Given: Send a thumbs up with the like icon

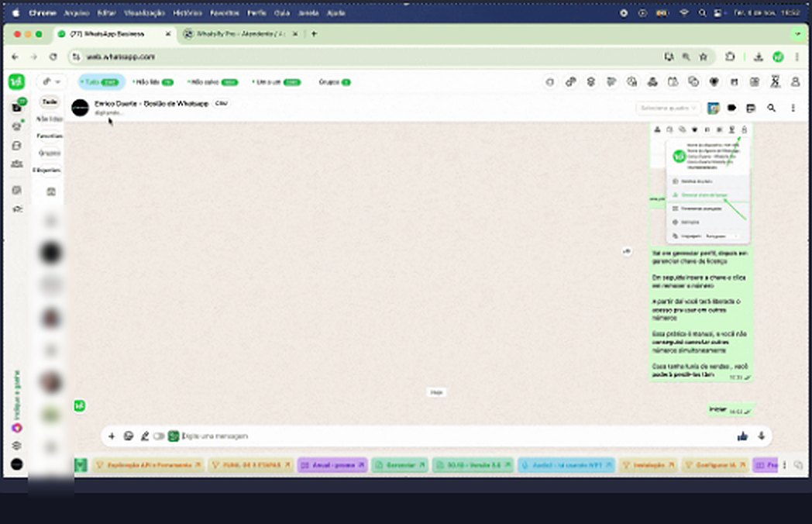Looking at the screenshot, I should [x=742, y=436].
